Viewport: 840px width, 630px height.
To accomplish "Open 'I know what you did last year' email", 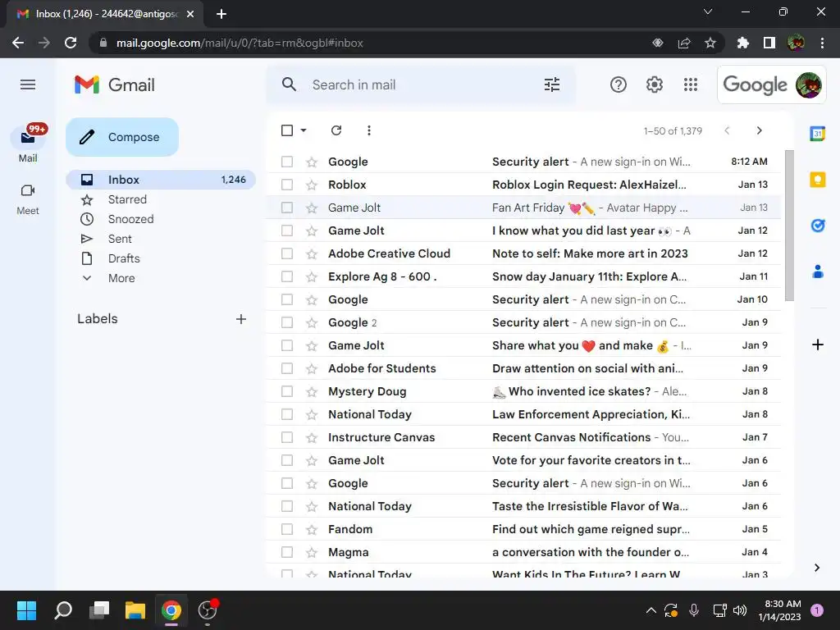I will tap(523, 231).
